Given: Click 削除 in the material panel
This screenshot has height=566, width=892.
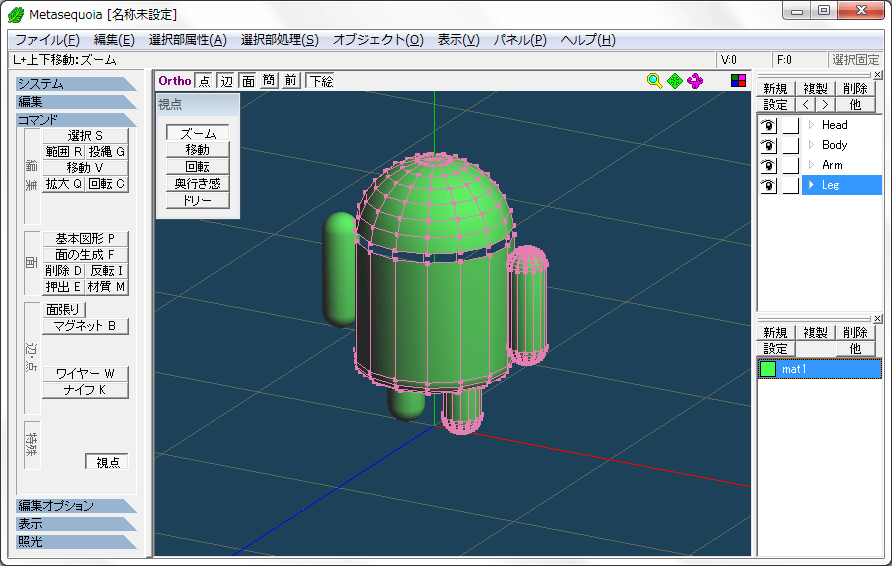Looking at the screenshot, I should (855, 332).
